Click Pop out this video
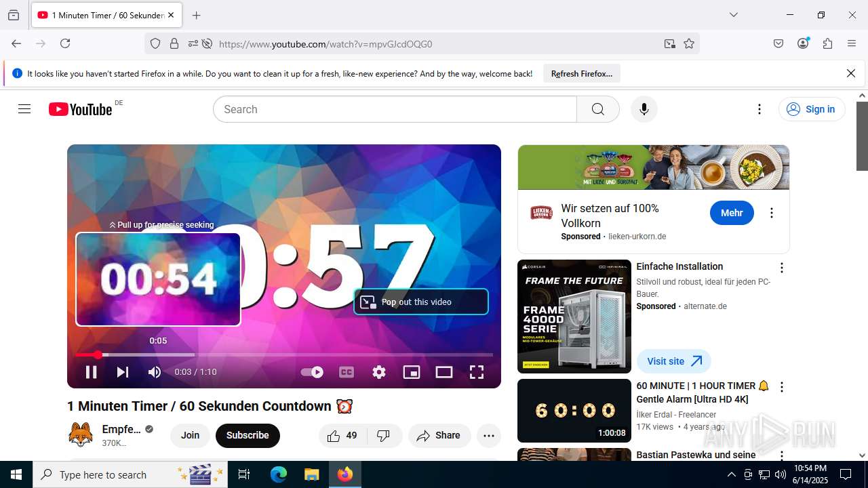 pos(421,302)
